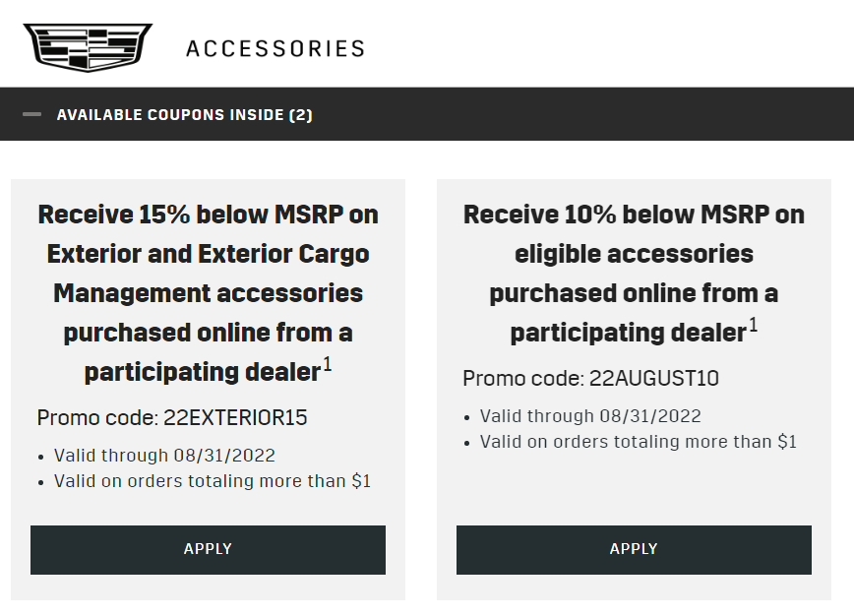The height and width of the screenshot is (616, 854).
Task: Apply the 22EXTERIOR15 coupon
Action: pos(208,549)
